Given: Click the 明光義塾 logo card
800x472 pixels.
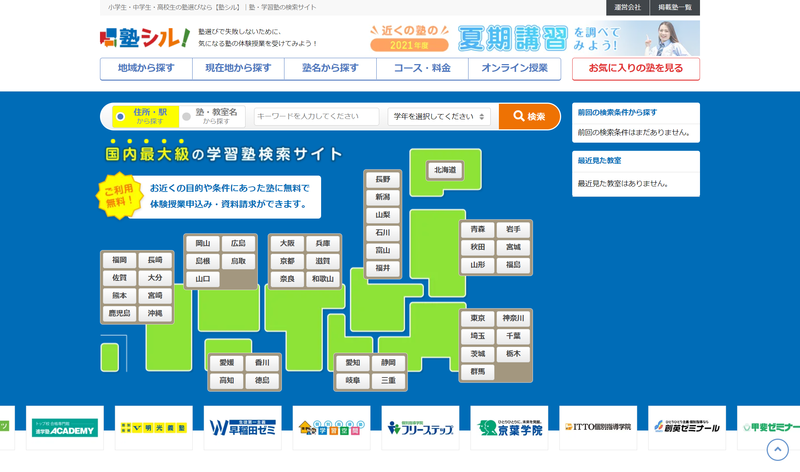Looking at the screenshot, I should point(154,428).
